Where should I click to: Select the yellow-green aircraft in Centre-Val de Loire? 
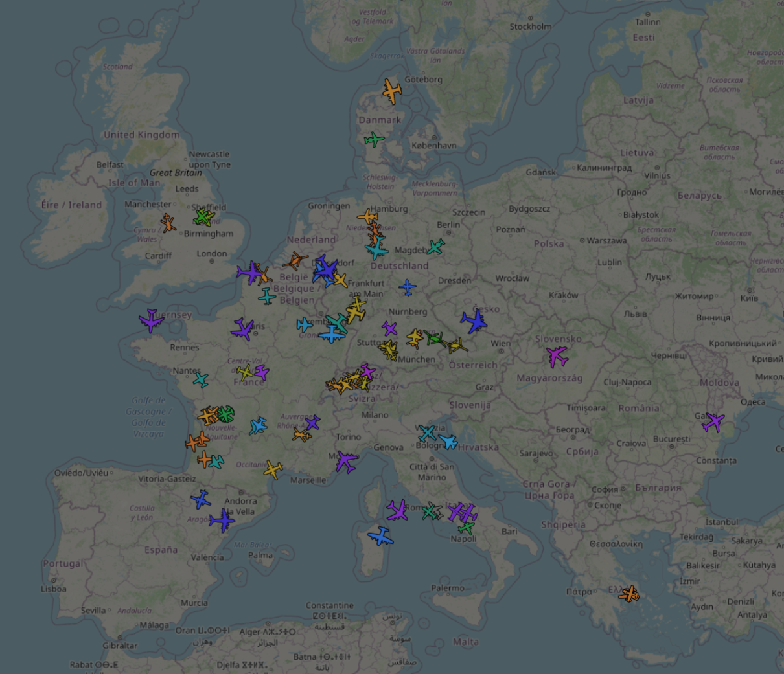245,372
